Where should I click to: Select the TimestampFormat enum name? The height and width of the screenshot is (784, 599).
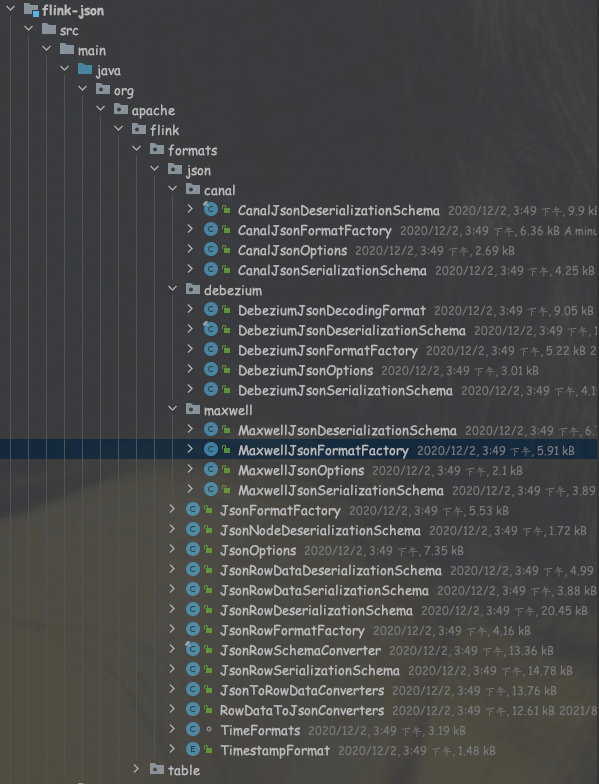275,750
